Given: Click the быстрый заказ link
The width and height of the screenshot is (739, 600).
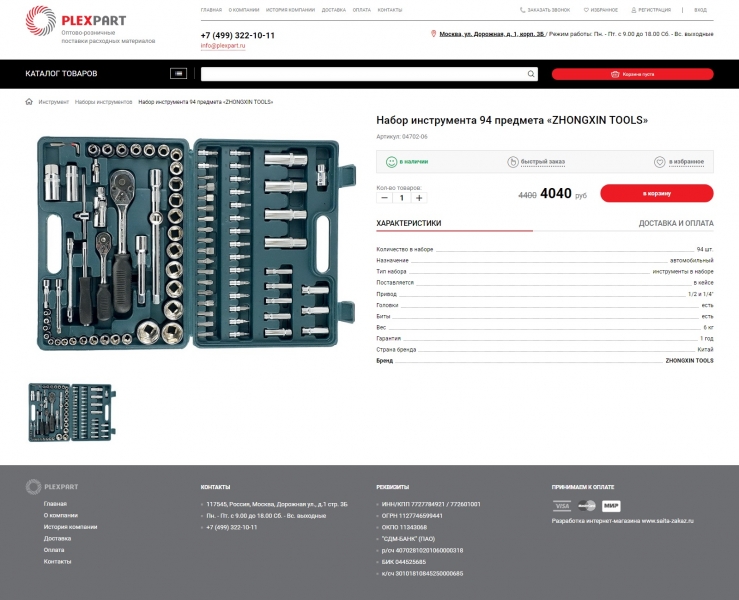Looking at the screenshot, I should point(542,162).
